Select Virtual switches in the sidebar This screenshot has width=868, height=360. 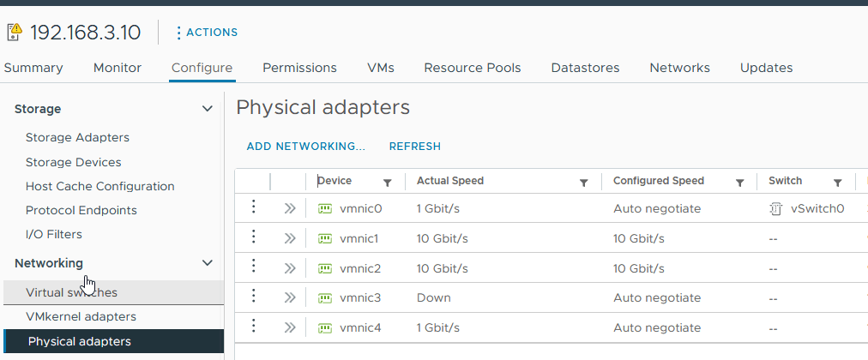(x=71, y=292)
